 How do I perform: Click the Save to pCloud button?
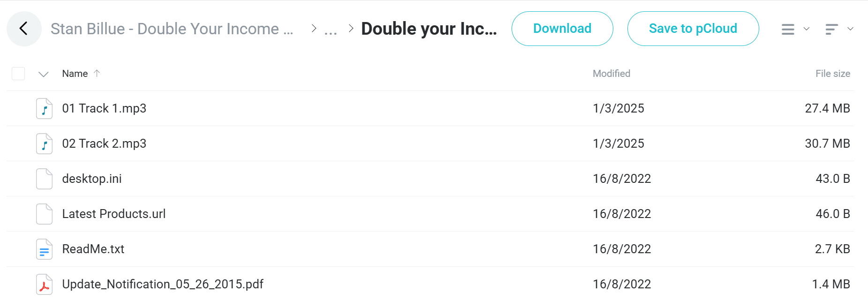tap(693, 29)
